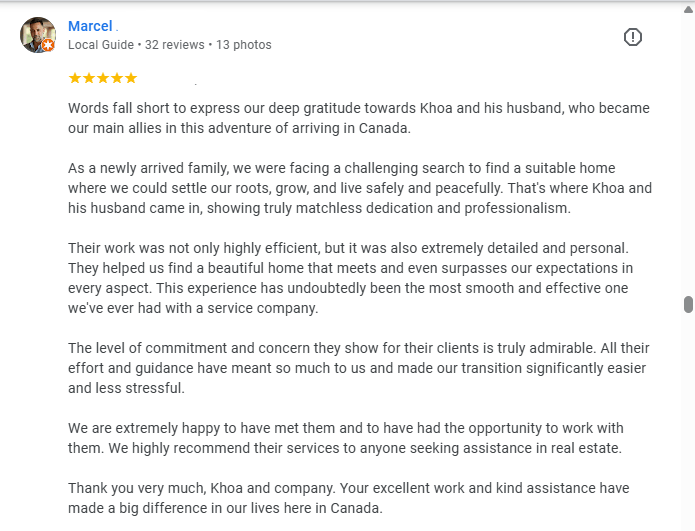Click the vertical scrollbar thumb
This screenshot has width=695, height=531.
point(688,304)
